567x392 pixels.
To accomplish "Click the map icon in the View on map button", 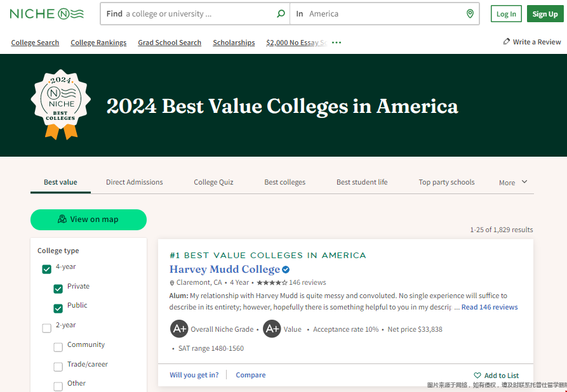I will [x=62, y=219].
